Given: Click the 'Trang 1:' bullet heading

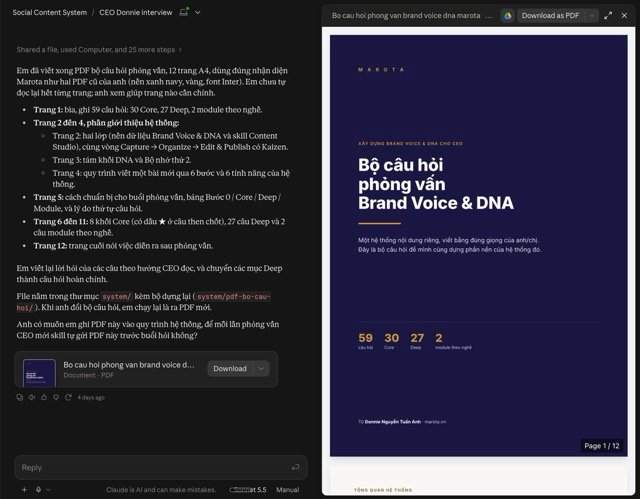Looking at the screenshot, I should pyautogui.click(x=48, y=110).
